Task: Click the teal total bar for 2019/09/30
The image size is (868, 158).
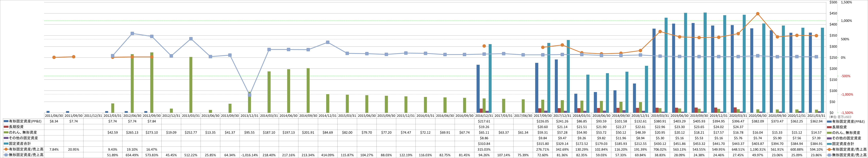Action: pyautogui.click(x=705, y=63)
